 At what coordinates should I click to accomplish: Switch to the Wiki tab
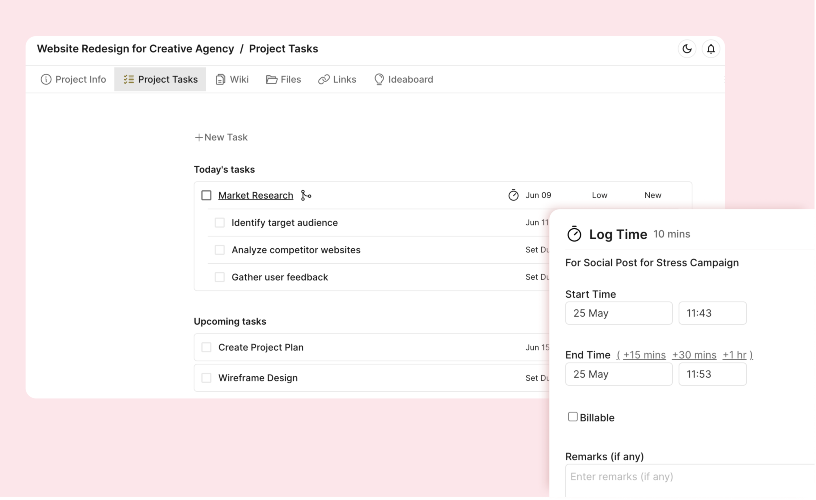(232, 80)
